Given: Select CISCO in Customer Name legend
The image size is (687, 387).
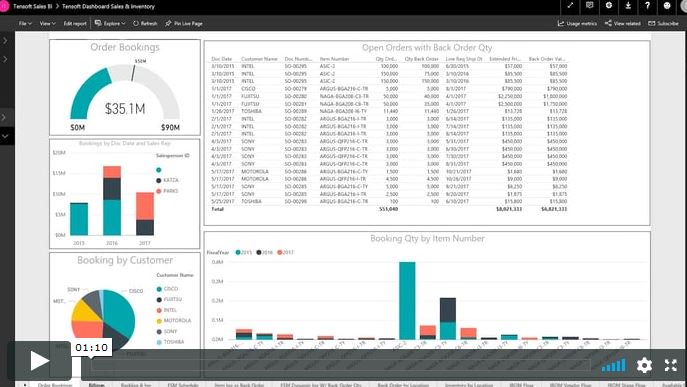Looking at the screenshot, I should point(167,289).
